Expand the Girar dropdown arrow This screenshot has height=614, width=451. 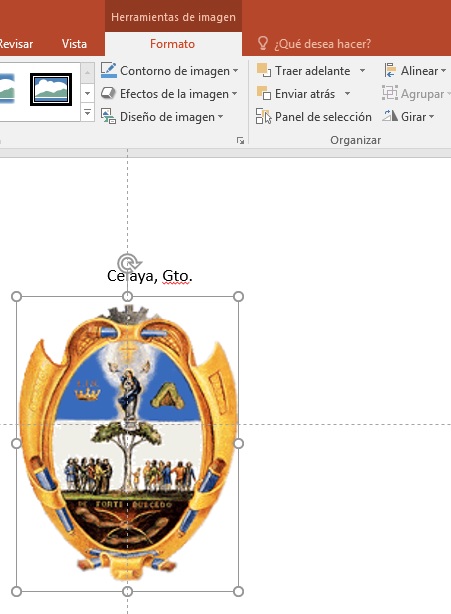[x=431, y=117]
